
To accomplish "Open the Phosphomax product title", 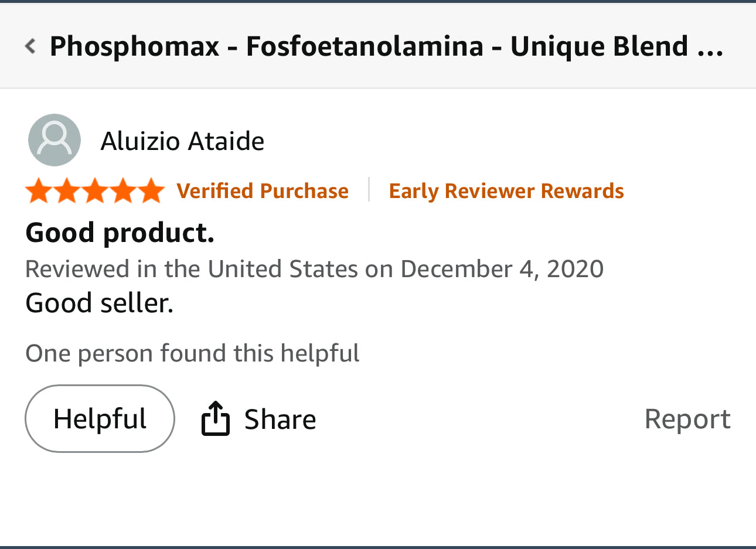I will click(x=368, y=46).
